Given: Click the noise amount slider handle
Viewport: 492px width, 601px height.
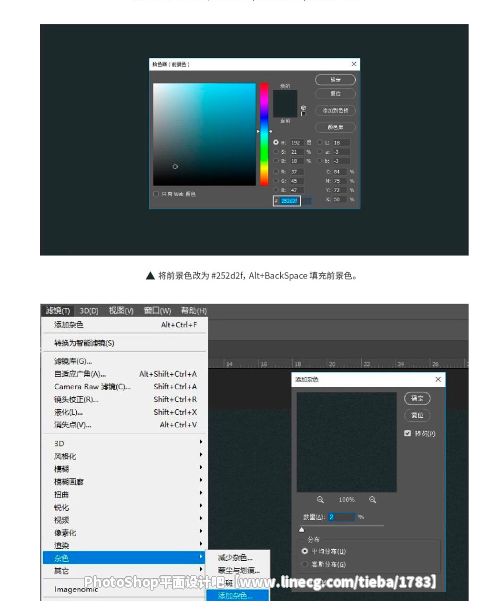Looking at the screenshot, I should pos(302,530).
